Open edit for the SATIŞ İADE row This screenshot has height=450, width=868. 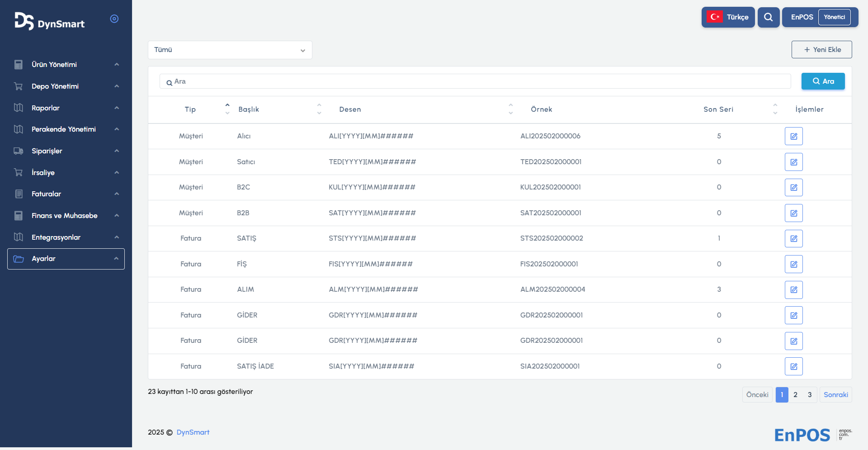click(x=793, y=366)
